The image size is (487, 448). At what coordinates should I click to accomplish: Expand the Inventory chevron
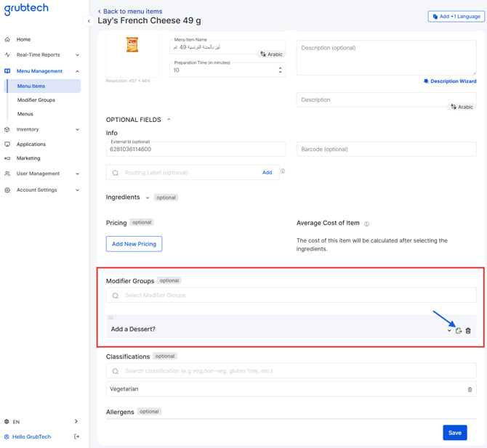point(77,129)
